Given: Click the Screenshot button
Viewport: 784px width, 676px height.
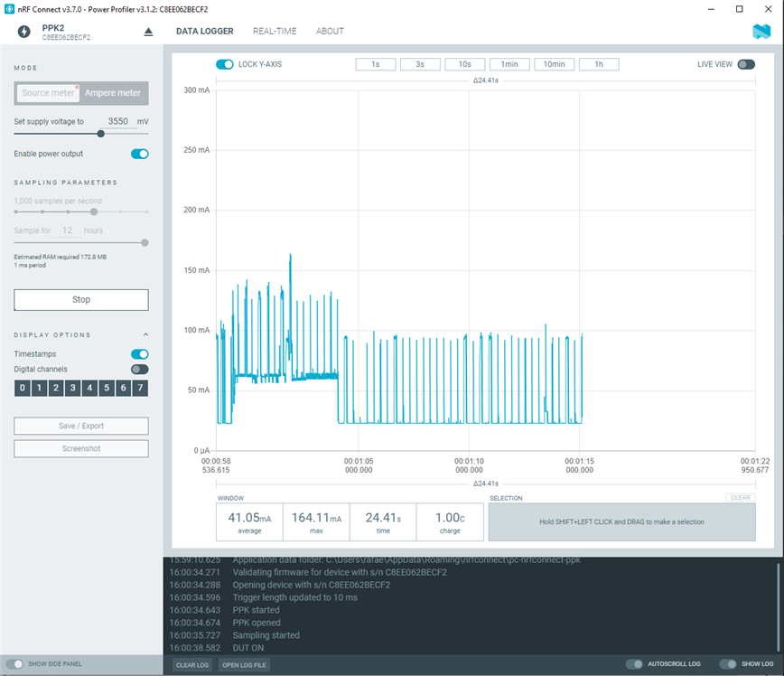Looking at the screenshot, I should [x=80, y=448].
